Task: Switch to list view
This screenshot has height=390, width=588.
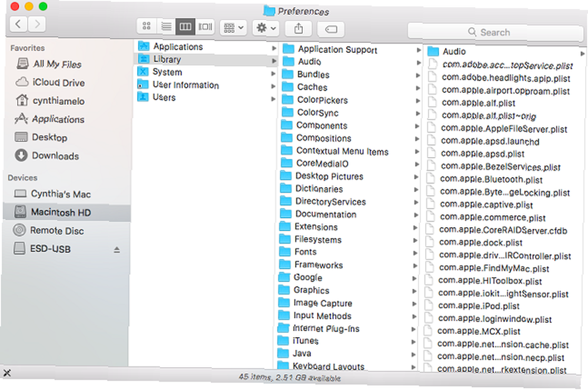Action: pyautogui.click(x=166, y=26)
